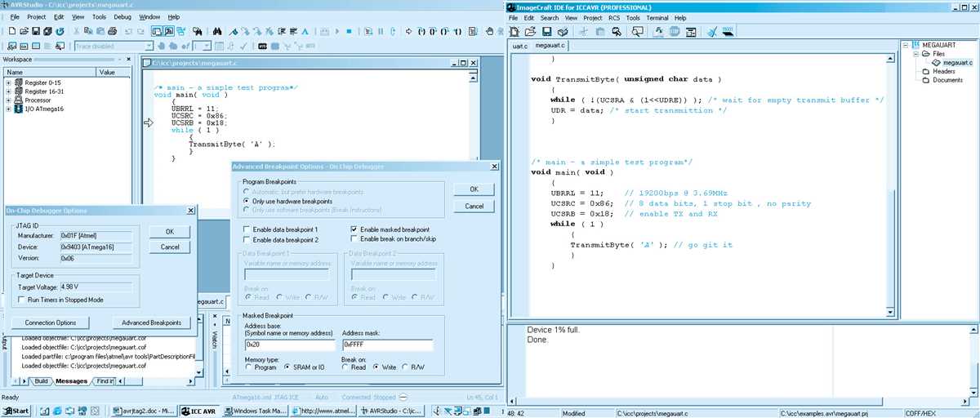Click the Advanced Breakpoints button
Viewport: 980px width, 418px height.
(151, 322)
